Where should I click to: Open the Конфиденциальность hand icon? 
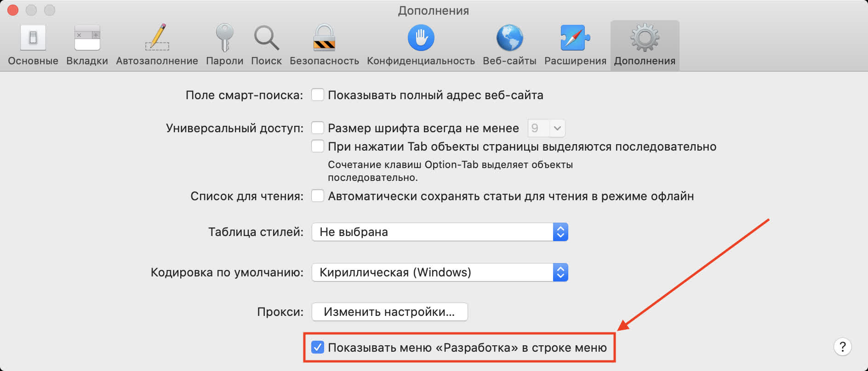pyautogui.click(x=421, y=38)
